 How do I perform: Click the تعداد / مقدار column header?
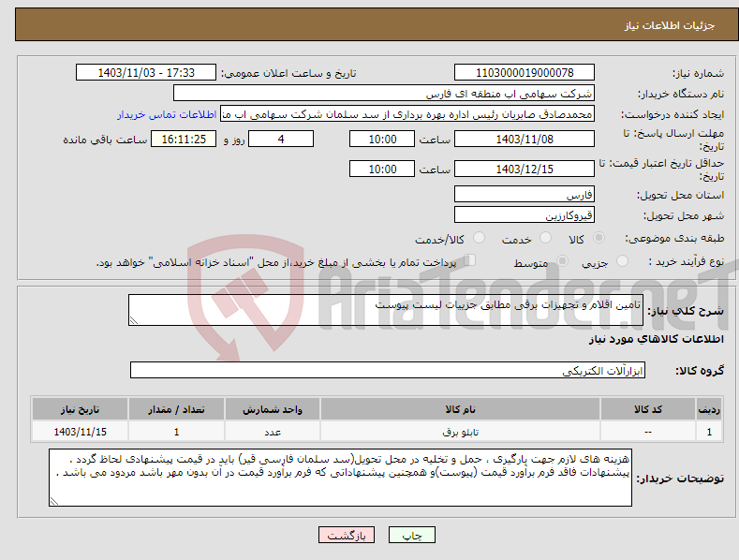coord(176,409)
